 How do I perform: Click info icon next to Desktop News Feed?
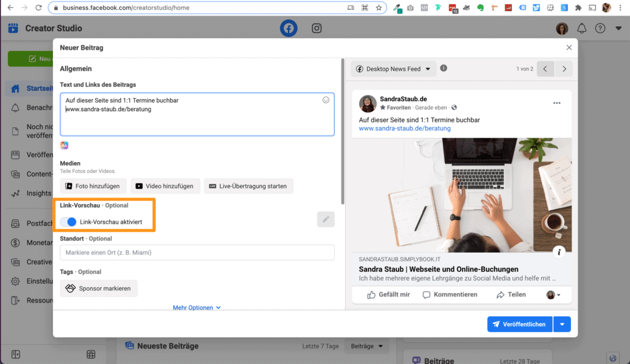(x=444, y=68)
